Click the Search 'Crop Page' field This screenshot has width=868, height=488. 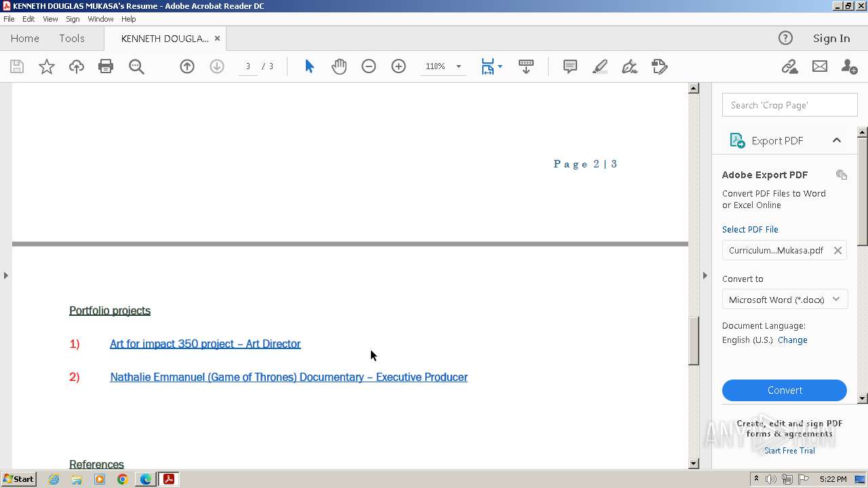coord(790,105)
